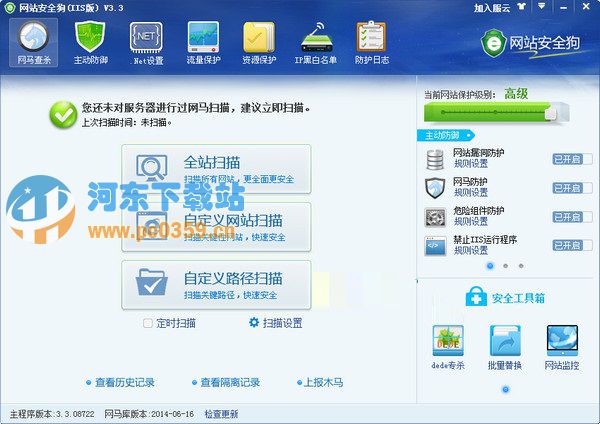Start 全站扫描 full-site scan
The height and width of the screenshot is (424, 600).
coord(216,169)
